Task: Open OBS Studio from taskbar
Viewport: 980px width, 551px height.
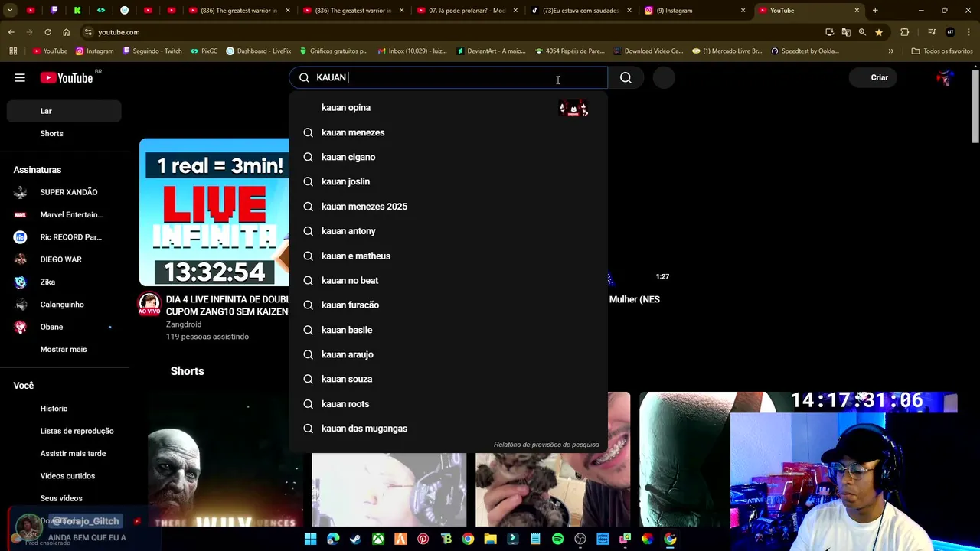Action: tap(580, 540)
